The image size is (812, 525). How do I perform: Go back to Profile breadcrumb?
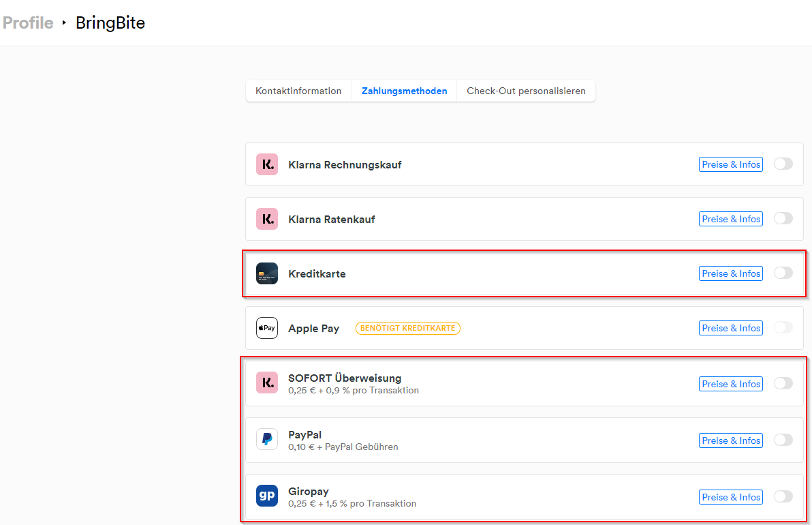(x=28, y=23)
